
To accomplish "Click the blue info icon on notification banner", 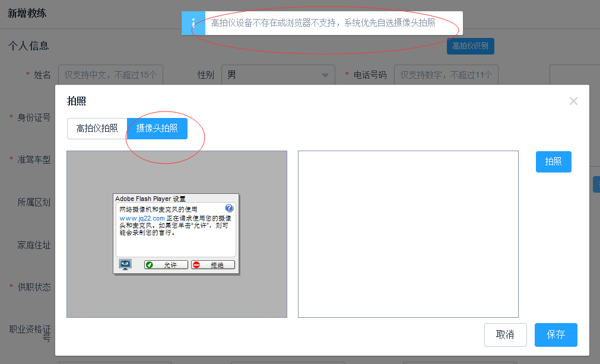I will pyautogui.click(x=193, y=23).
